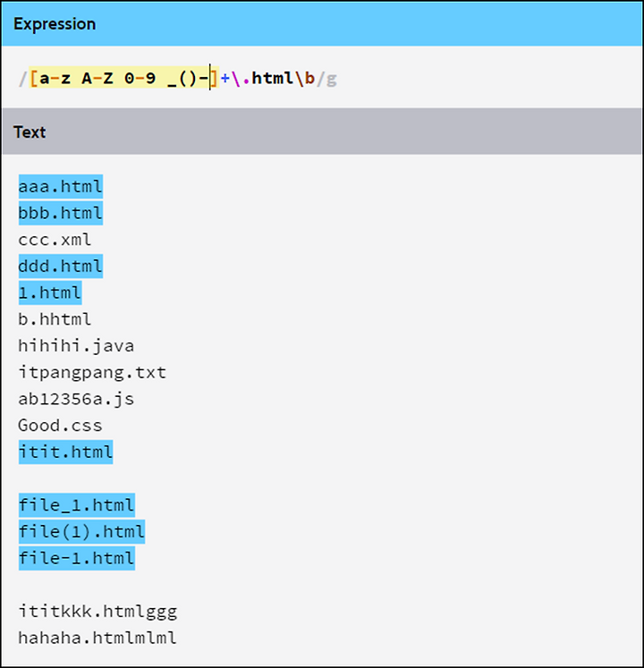
Task: Click the matched line '1.html'
Action: 50,292
